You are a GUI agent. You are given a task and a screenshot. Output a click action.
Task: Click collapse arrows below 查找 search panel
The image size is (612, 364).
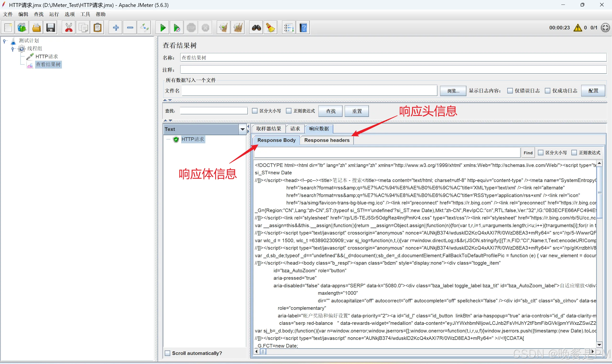[168, 121]
